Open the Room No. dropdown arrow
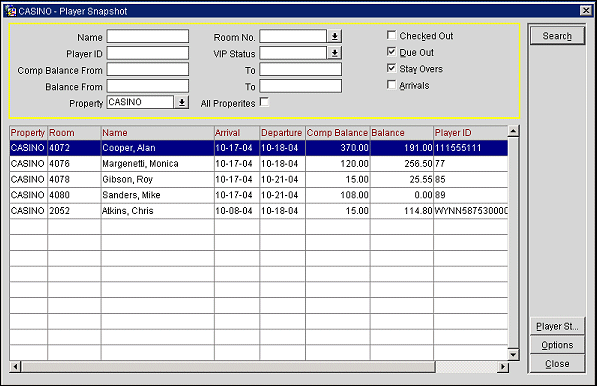 click(335, 37)
